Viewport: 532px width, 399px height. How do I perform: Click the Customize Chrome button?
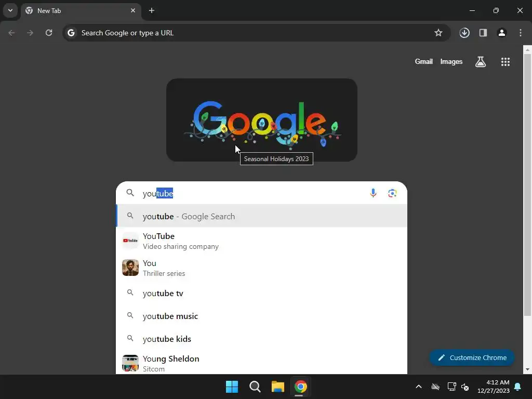[472, 357]
